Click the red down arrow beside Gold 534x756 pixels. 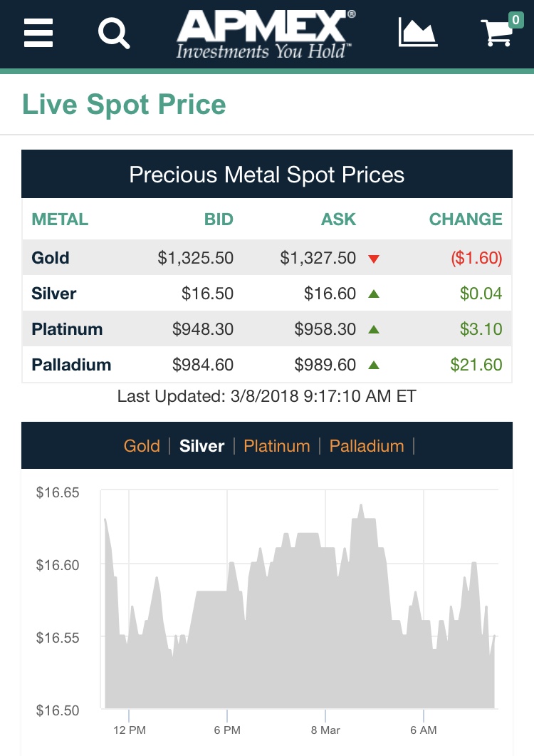tap(374, 259)
